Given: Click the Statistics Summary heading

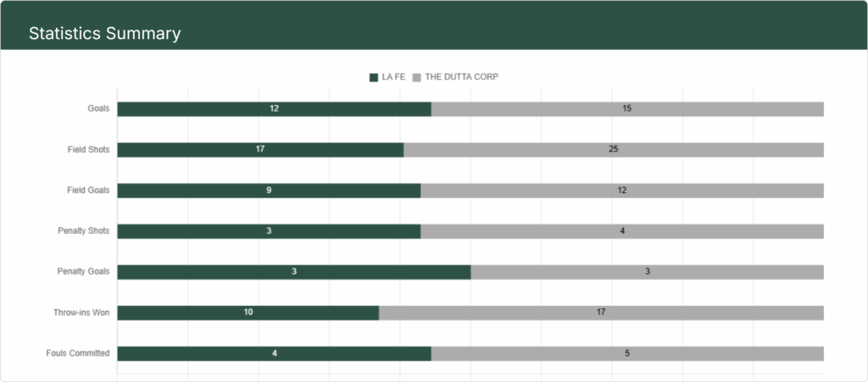Looking at the screenshot, I should point(104,34).
